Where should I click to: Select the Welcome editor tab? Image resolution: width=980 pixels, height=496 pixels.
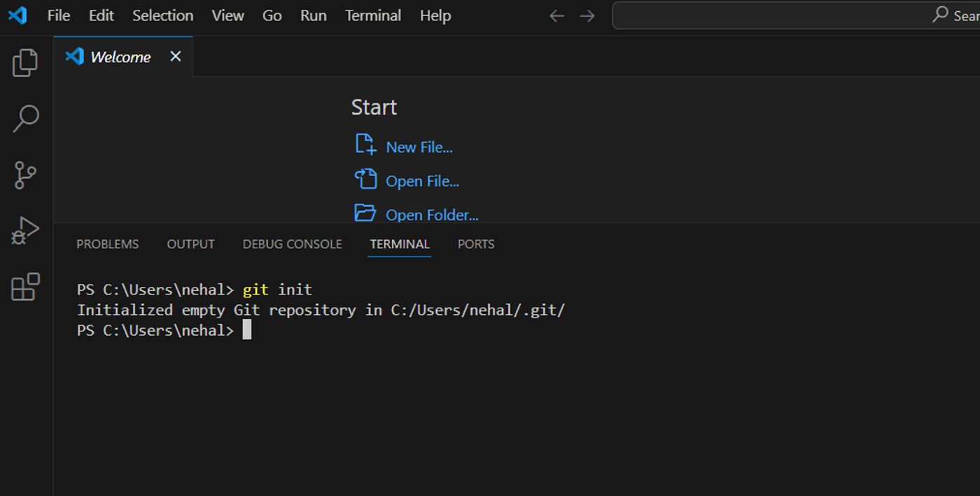[x=123, y=56]
